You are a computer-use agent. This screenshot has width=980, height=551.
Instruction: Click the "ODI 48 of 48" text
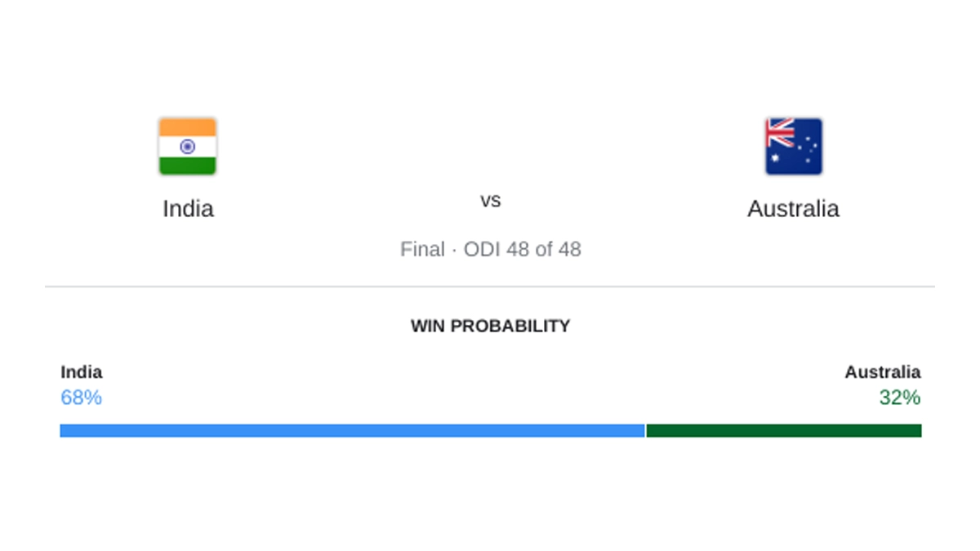523,250
